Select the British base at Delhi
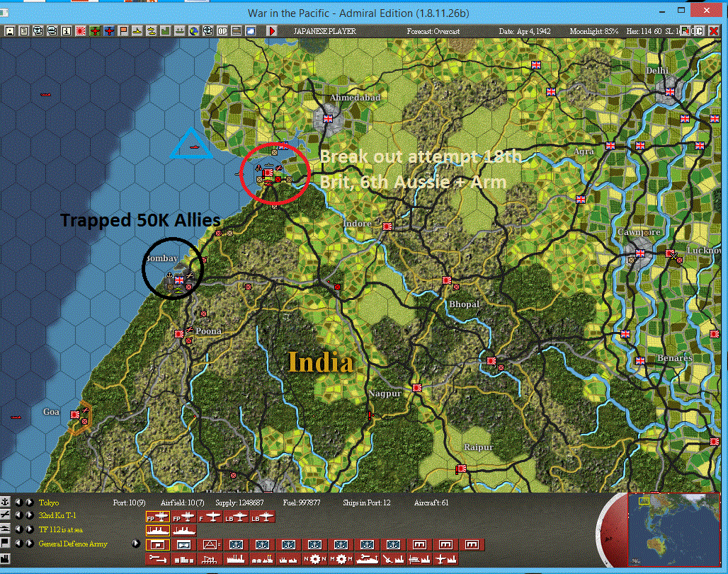The width and height of the screenshot is (728, 574). 669,92
